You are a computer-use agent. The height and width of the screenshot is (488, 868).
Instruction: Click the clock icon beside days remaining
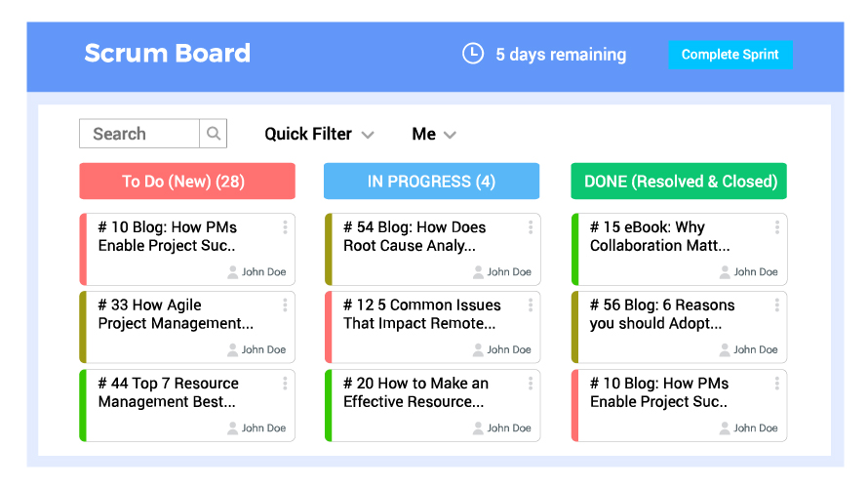(x=473, y=54)
